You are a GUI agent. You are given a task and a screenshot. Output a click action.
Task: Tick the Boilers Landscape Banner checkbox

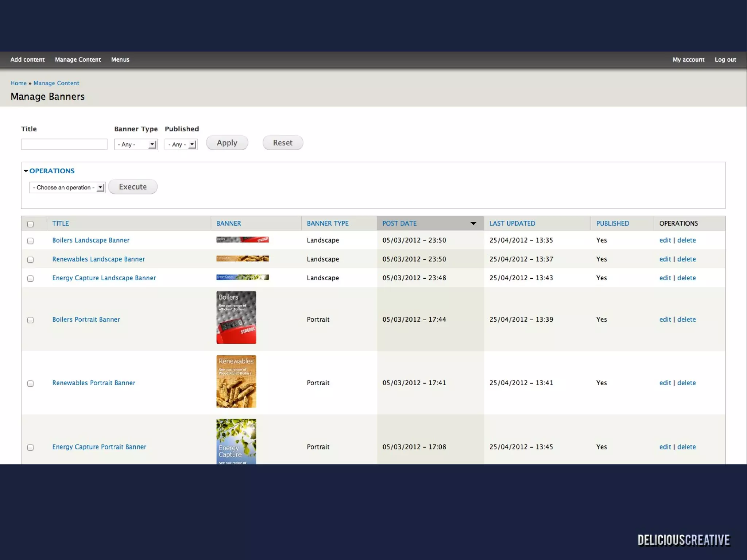(30, 241)
